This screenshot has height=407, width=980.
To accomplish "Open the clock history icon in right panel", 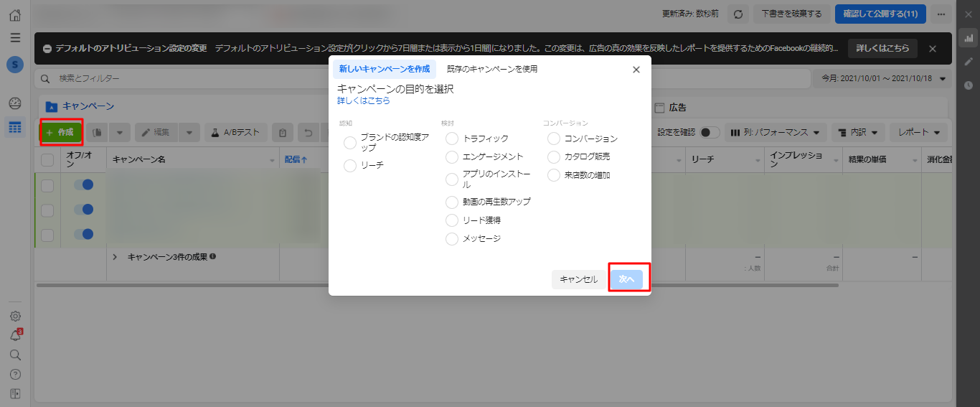I will [969, 85].
